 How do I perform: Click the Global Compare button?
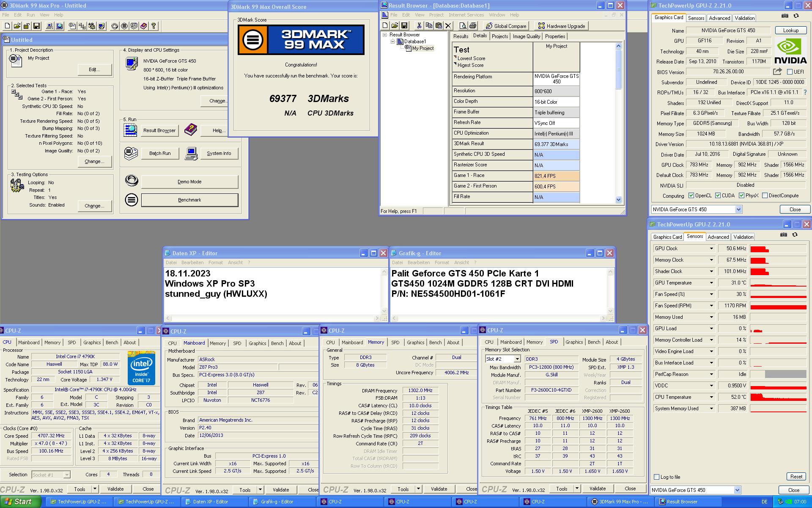tap(506, 26)
